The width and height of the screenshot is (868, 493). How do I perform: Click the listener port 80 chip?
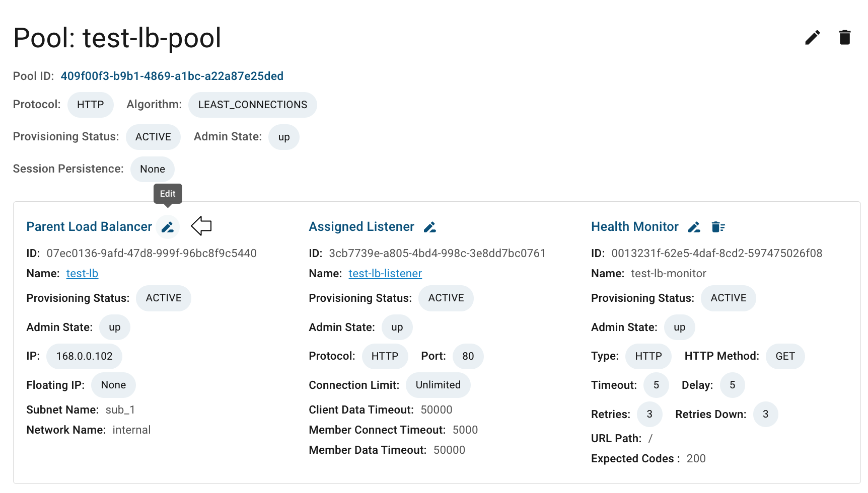coord(468,356)
